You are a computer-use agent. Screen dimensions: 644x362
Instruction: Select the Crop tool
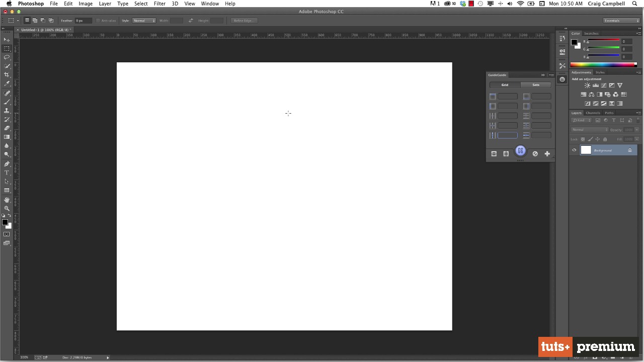[7, 74]
